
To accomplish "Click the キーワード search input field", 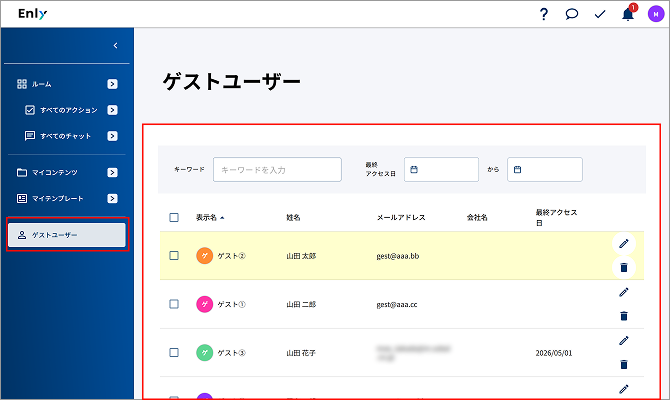I will pos(277,170).
